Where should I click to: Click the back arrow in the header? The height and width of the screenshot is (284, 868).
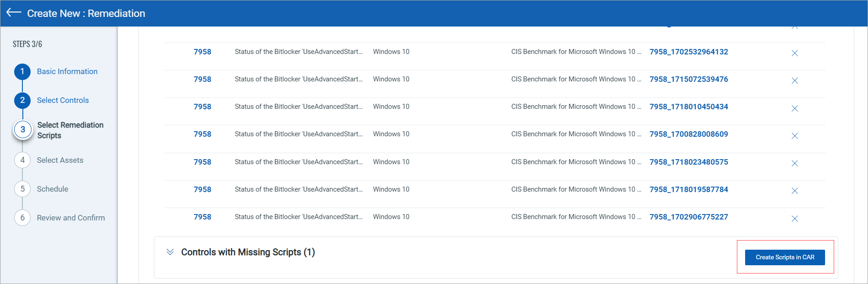click(x=13, y=13)
